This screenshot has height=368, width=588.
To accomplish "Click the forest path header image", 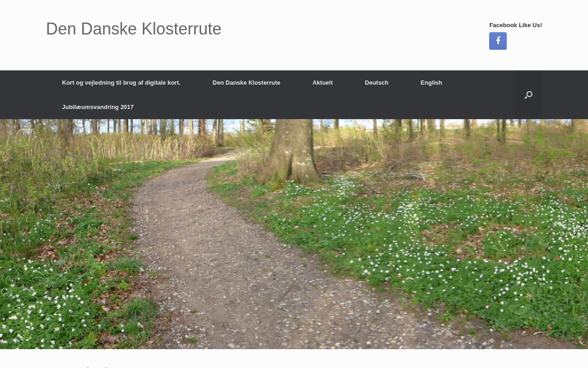I will 294,234.
